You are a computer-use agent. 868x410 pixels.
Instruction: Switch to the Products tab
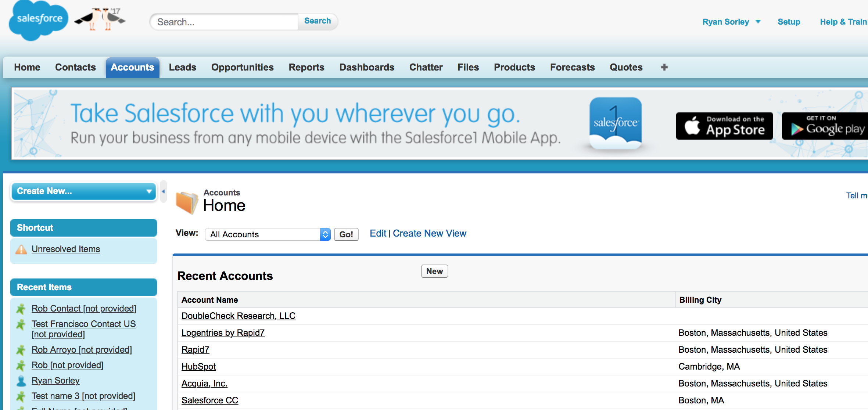tap(514, 67)
